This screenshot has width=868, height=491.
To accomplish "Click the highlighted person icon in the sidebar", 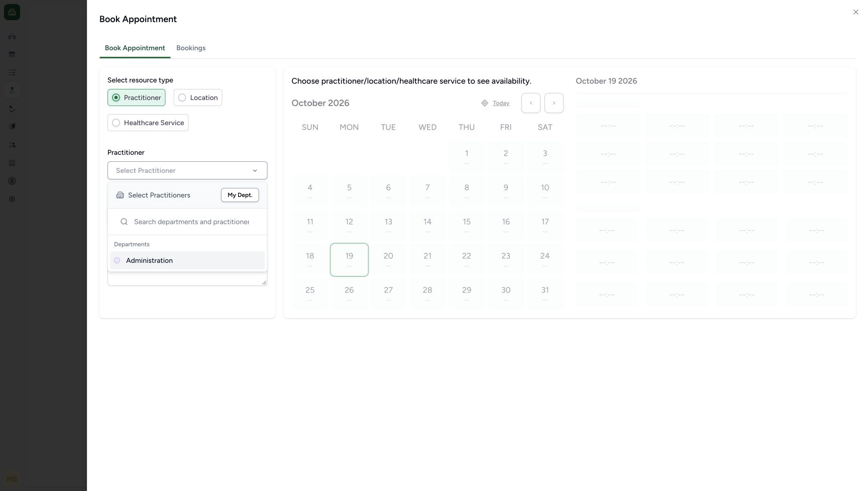I will click(x=12, y=90).
